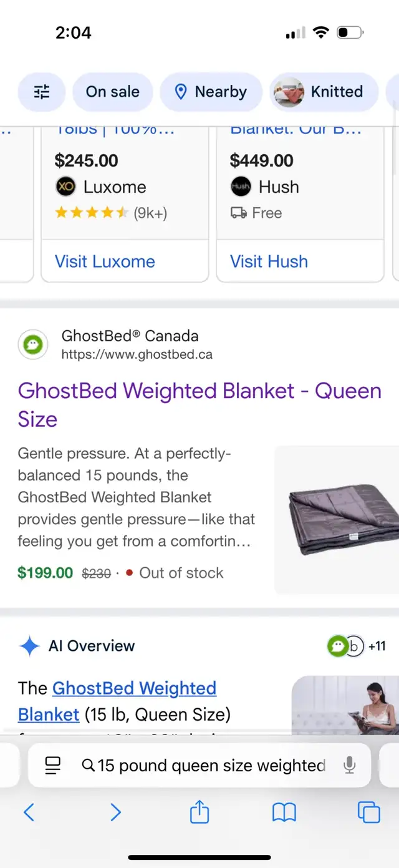Open the GhostBed Weighted Blanket Queen Size result
399x868 pixels.
click(x=199, y=404)
